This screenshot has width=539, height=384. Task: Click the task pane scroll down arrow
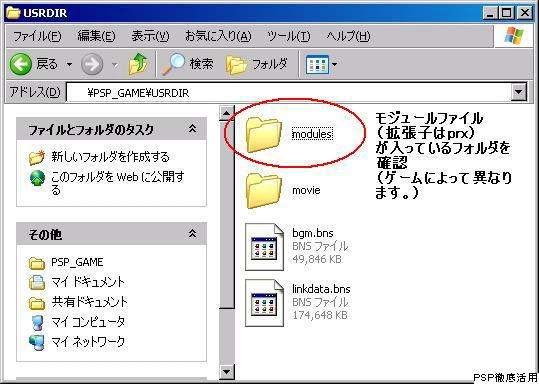coord(227,372)
